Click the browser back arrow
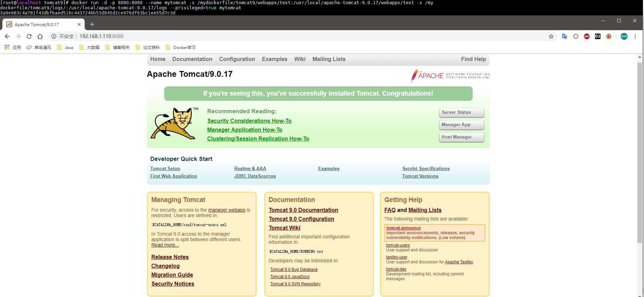 (7, 36)
